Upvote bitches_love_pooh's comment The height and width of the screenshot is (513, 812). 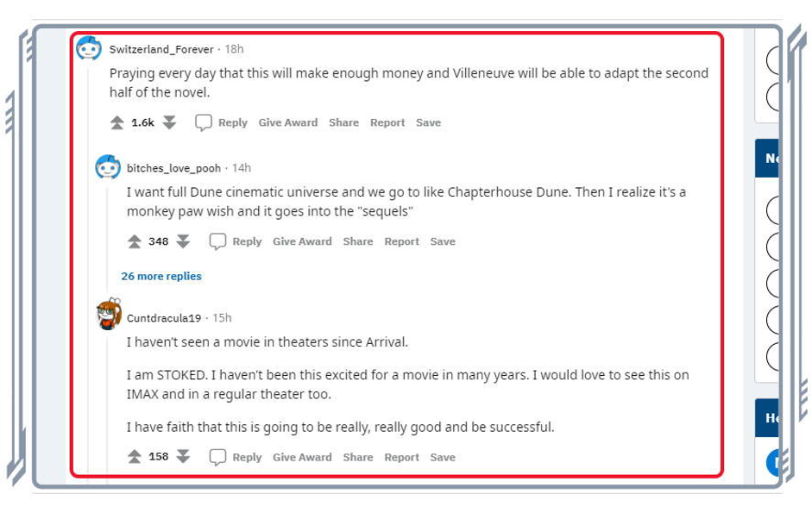pos(135,242)
